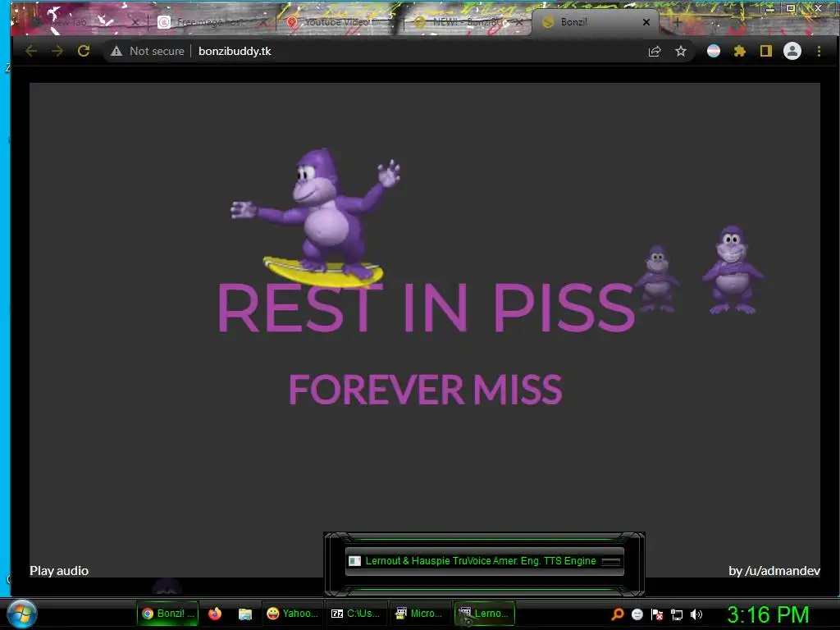Image resolution: width=840 pixels, height=630 pixels.
Task: Switch to the Freeimage host tab
Action: click(x=210, y=22)
